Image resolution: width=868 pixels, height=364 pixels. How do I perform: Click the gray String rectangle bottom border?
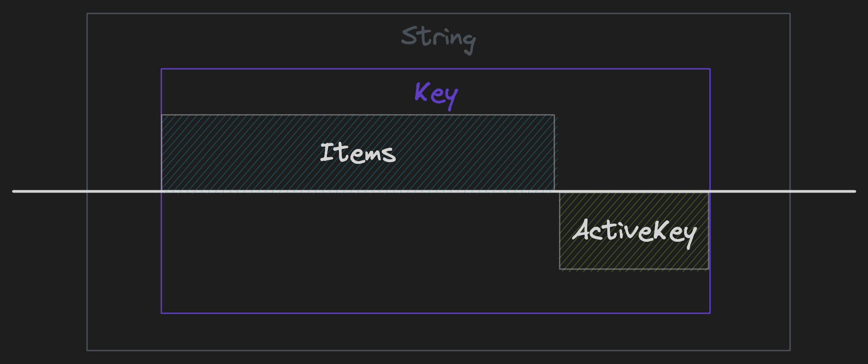coord(438,350)
